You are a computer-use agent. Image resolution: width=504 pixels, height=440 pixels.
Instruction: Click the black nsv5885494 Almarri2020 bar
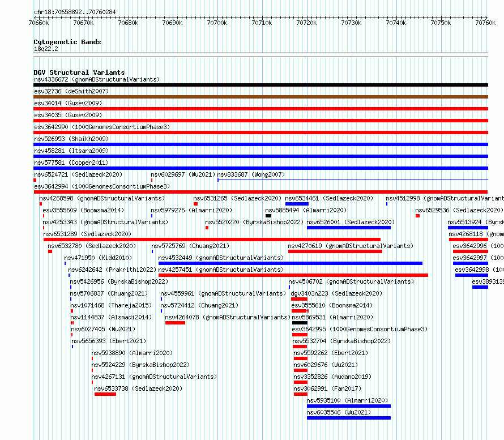[268, 216]
